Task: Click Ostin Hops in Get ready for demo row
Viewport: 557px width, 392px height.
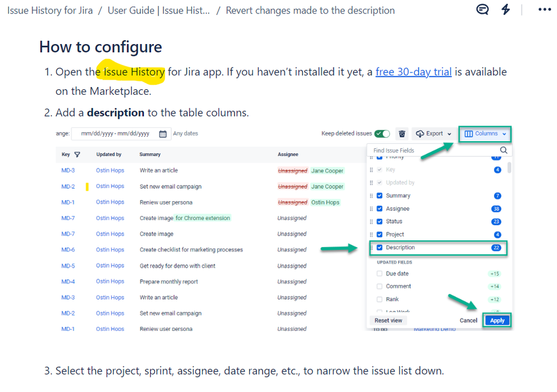Action: [110, 266]
